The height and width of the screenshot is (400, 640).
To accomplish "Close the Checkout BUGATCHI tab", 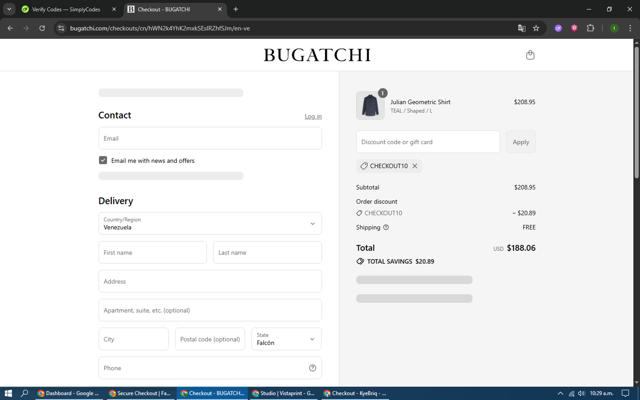I will click(220, 9).
